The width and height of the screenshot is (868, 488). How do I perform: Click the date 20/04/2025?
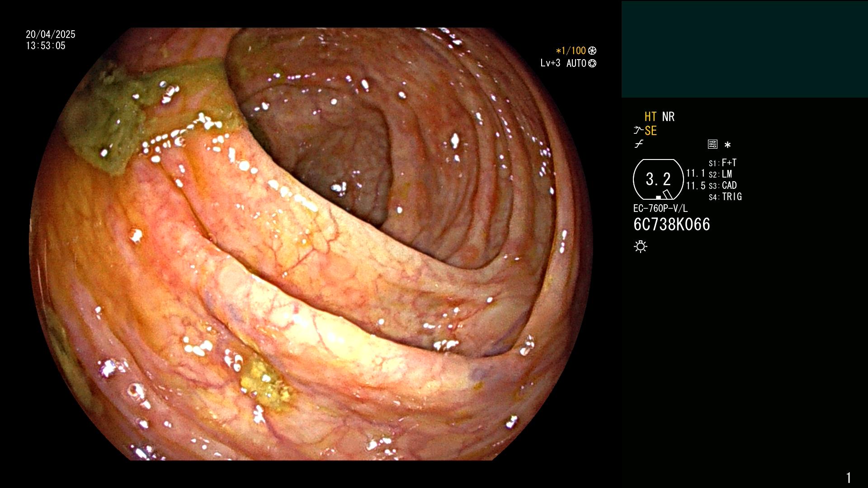pos(51,34)
